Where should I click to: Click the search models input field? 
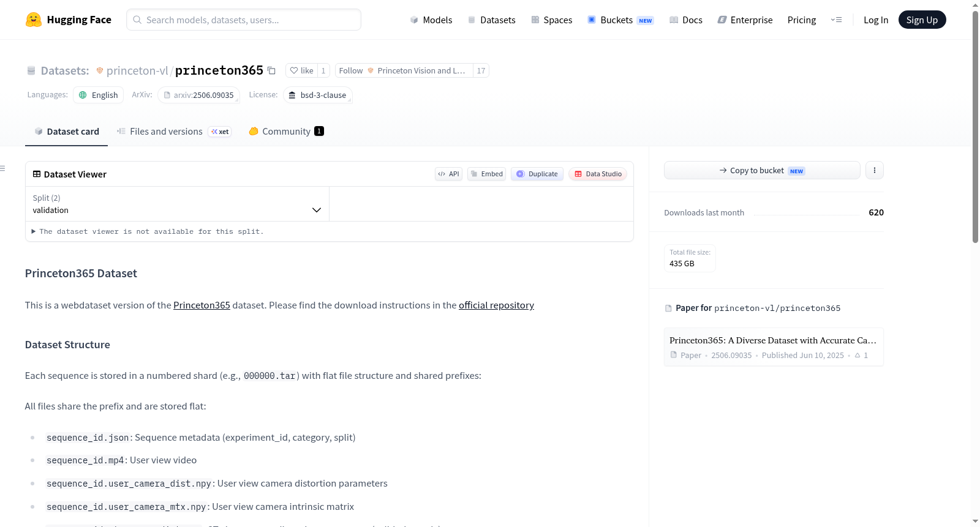tap(244, 20)
